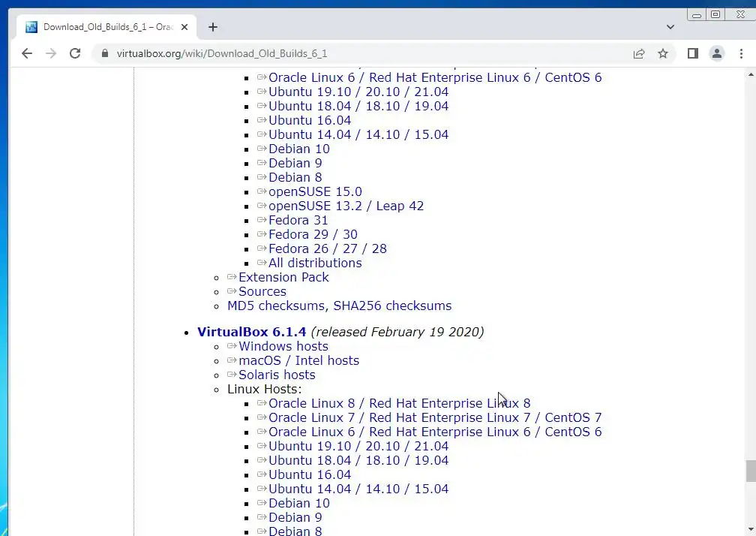Bookmark this page with the star icon

click(663, 53)
